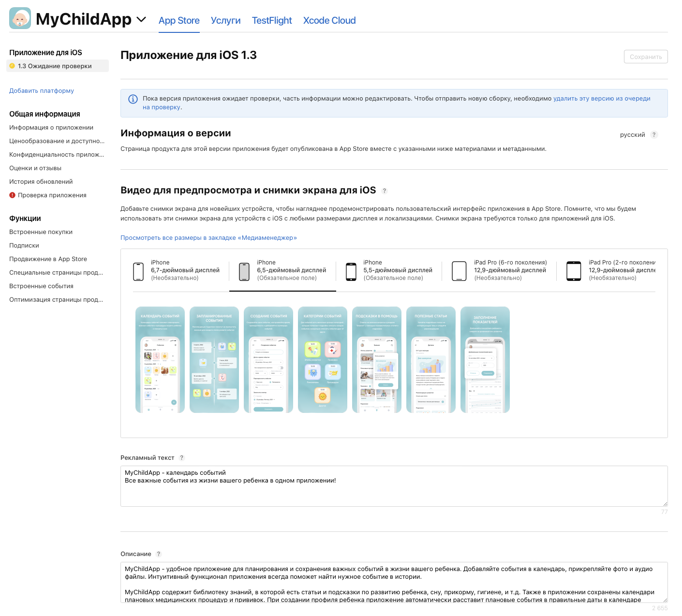The height and width of the screenshot is (616, 682).
Task: Switch to the TestFlight tab
Action: click(x=272, y=20)
